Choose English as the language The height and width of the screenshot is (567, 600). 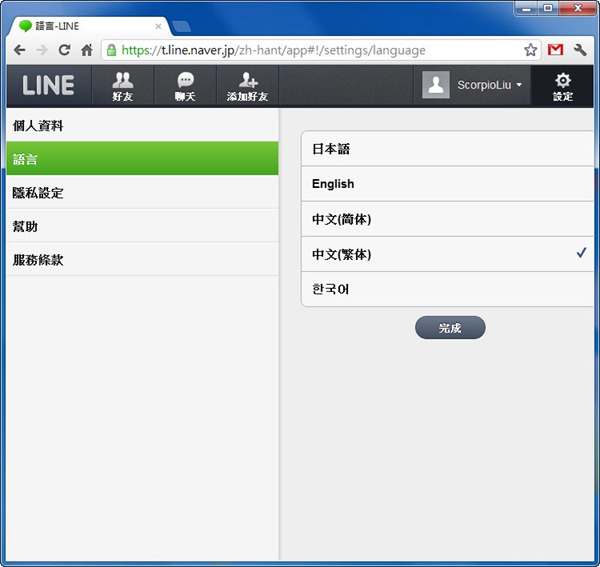click(448, 184)
